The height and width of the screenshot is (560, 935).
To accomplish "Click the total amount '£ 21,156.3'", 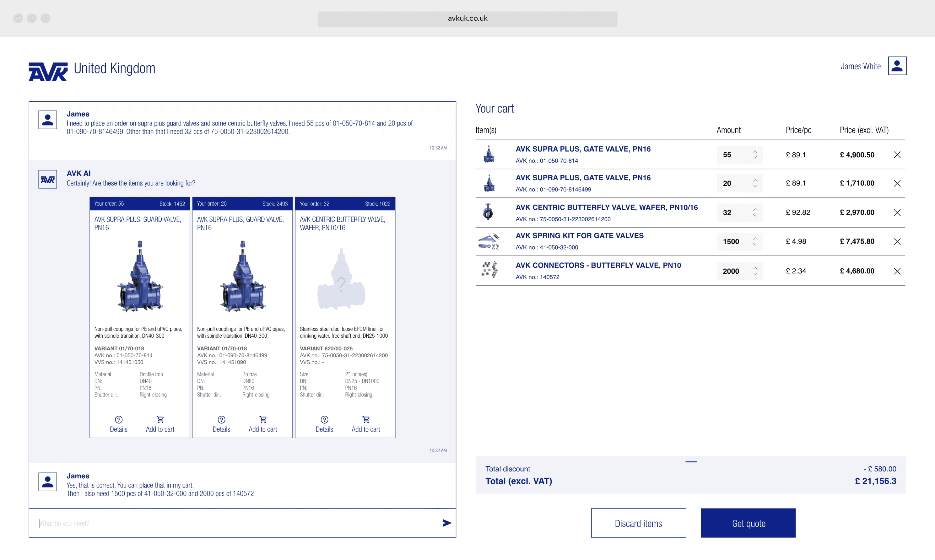I will [875, 481].
